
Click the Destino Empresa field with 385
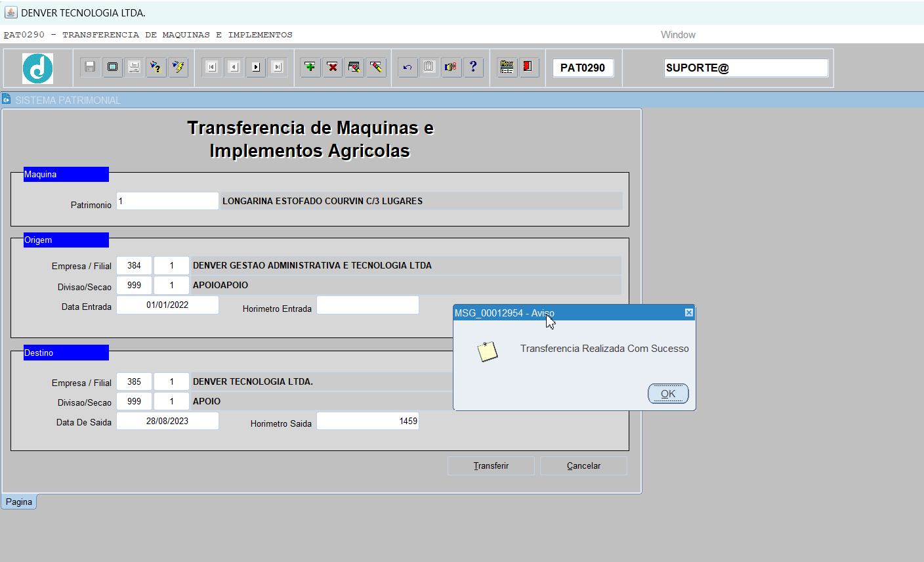click(x=134, y=381)
